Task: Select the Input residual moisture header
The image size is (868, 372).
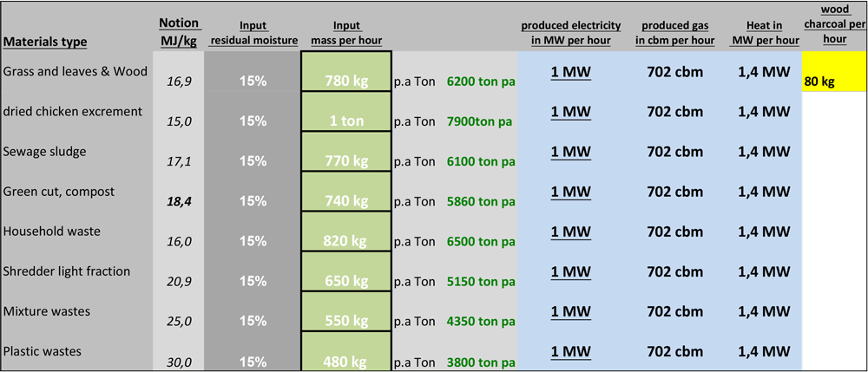Action: click(x=253, y=33)
